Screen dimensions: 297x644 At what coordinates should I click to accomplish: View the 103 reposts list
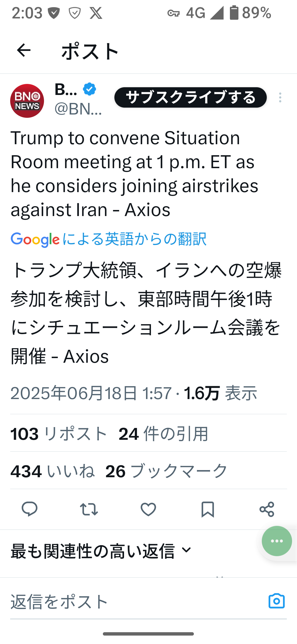point(58,434)
